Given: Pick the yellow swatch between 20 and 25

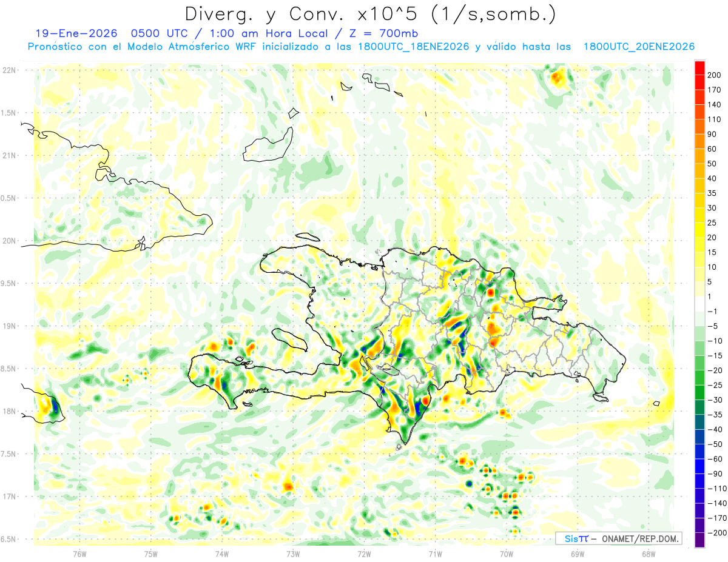Looking at the screenshot, I should (699, 230).
